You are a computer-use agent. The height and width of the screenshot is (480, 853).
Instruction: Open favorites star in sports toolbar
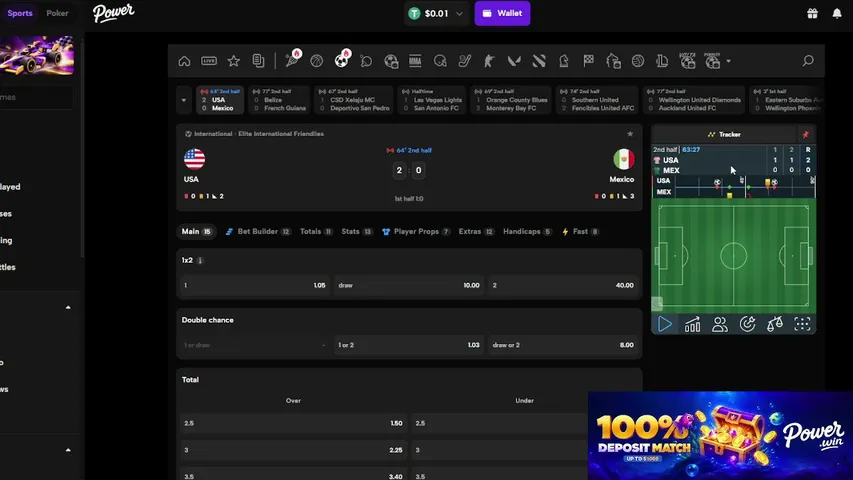[x=233, y=61]
